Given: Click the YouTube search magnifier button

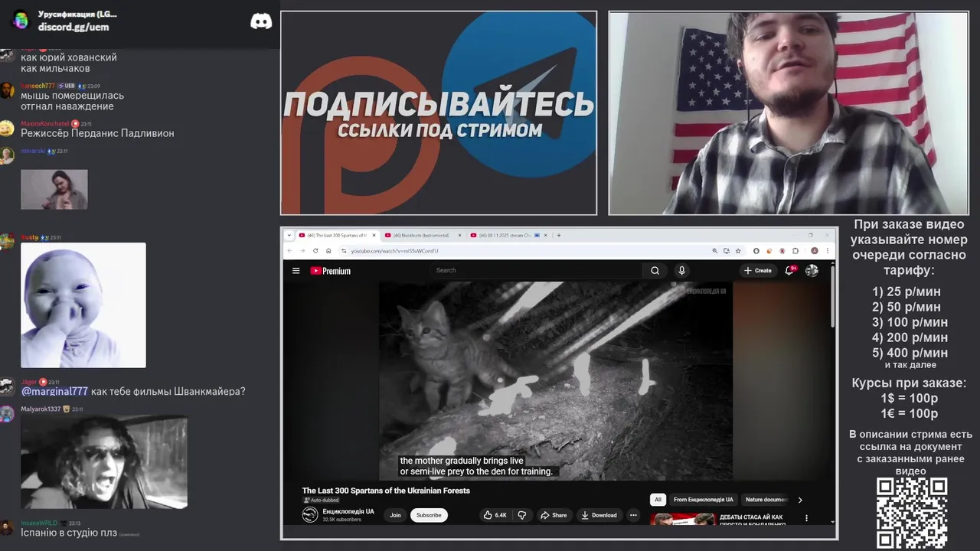Looking at the screenshot, I should tap(655, 270).
